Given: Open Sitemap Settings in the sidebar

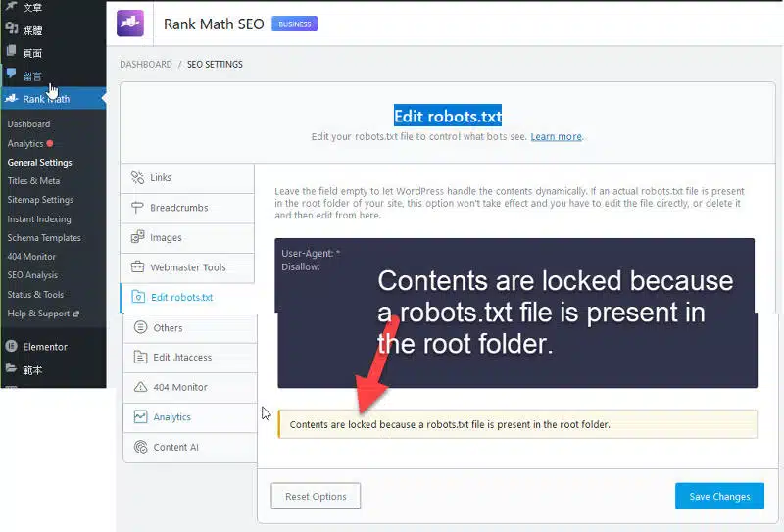Looking at the screenshot, I should coord(40,200).
